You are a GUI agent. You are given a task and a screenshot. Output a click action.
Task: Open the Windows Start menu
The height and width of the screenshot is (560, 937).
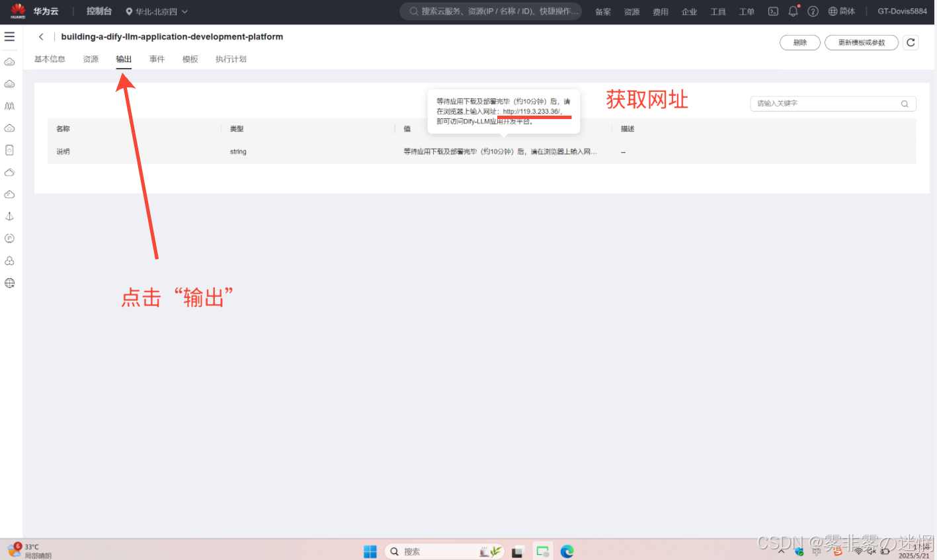(x=370, y=551)
